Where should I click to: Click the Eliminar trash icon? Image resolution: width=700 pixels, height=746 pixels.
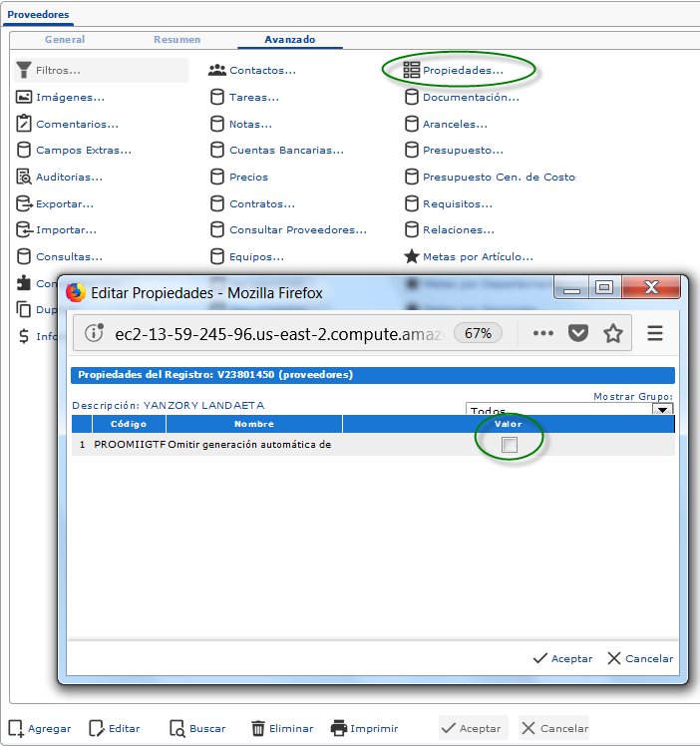coord(258,728)
